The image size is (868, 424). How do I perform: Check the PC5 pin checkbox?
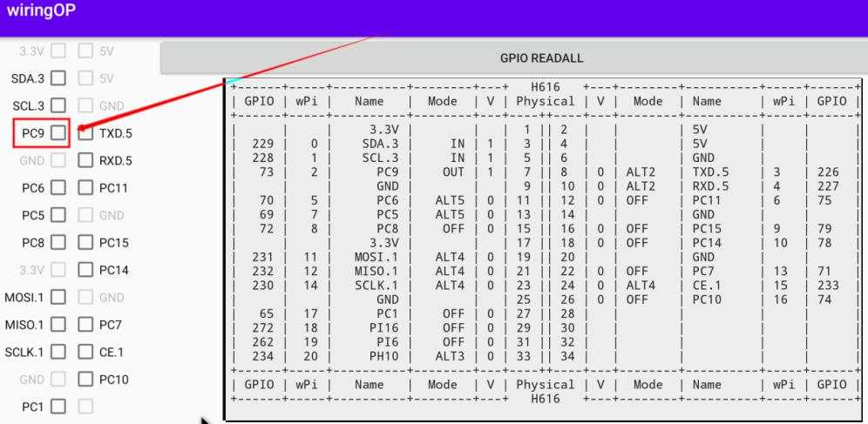58,215
